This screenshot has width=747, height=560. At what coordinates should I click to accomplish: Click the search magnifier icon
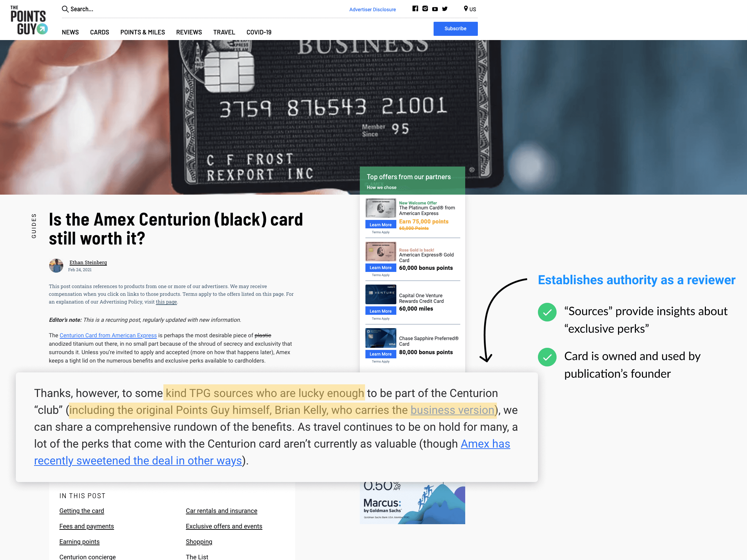[65, 8]
